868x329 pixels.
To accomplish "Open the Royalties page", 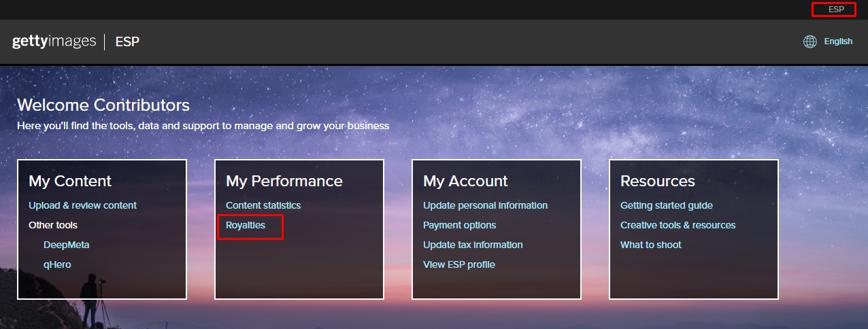I will 246,225.
